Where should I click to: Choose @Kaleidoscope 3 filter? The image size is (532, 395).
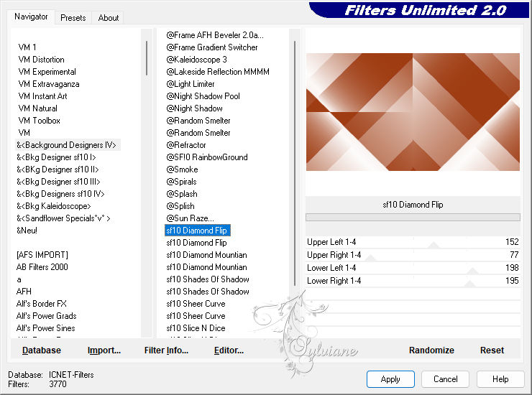point(196,60)
